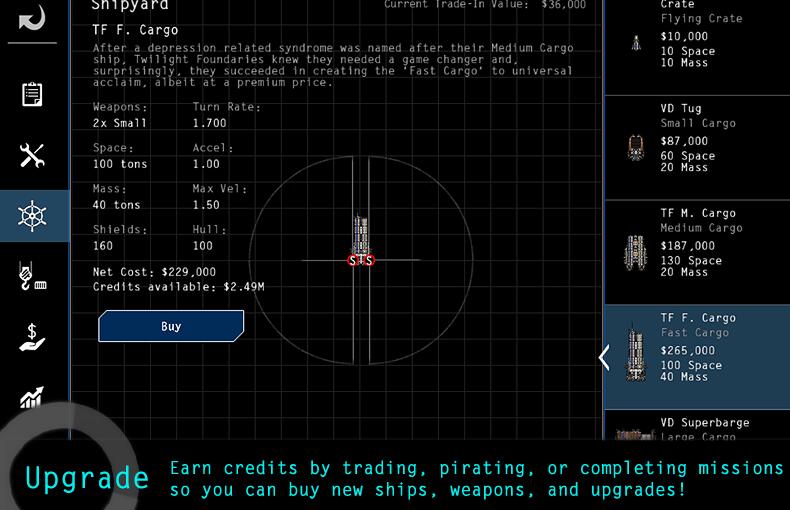The image size is (790, 510).
Task: Click the Upgrade banner heading
Action: [x=87, y=478]
